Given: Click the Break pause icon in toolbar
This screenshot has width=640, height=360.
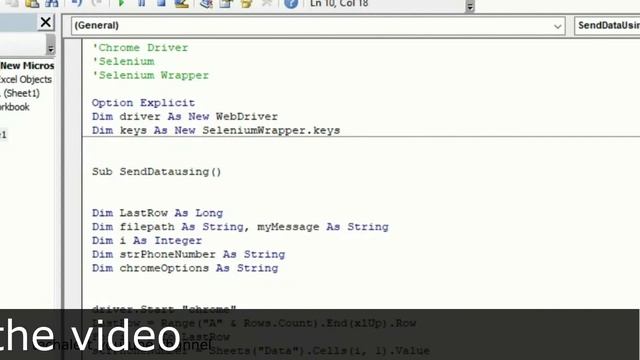Looking at the screenshot, I should pyautogui.click(x=141, y=3).
